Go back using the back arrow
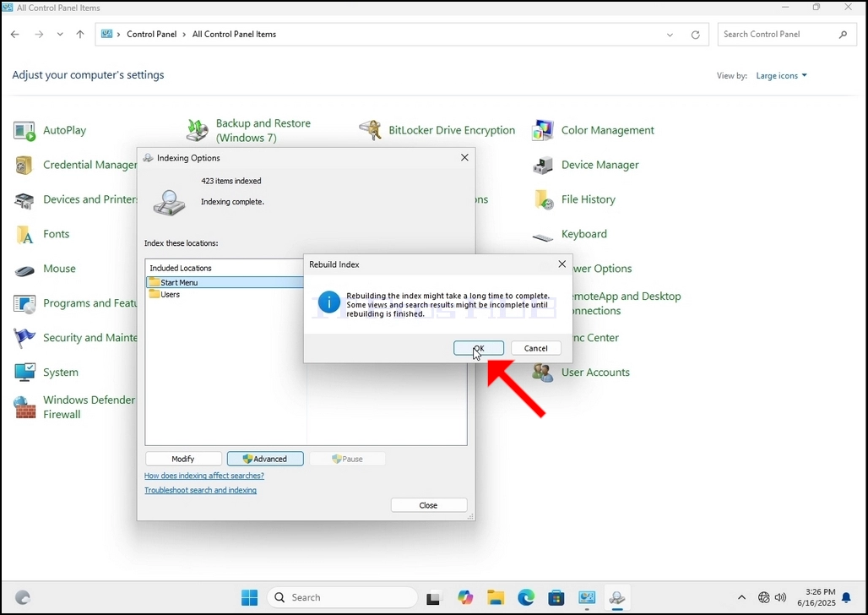 tap(15, 35)
